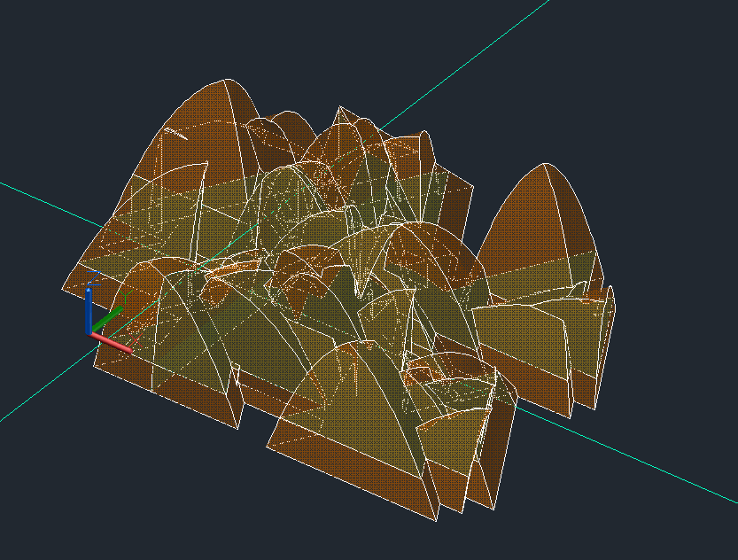Click the blue Z axis of the UCS icon
This screenshot has width=738, height=560.
89,311
